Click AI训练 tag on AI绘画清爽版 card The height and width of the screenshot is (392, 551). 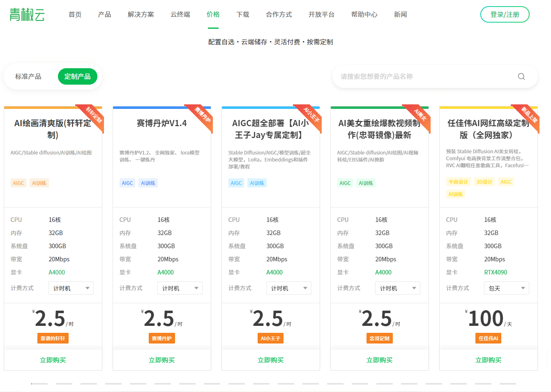pos(39,183)
